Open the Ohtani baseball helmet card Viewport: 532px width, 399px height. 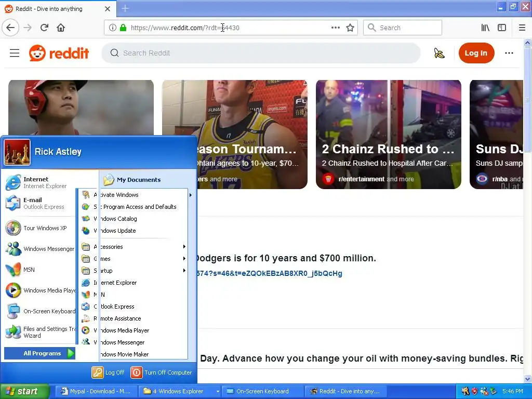click(81, 108)
